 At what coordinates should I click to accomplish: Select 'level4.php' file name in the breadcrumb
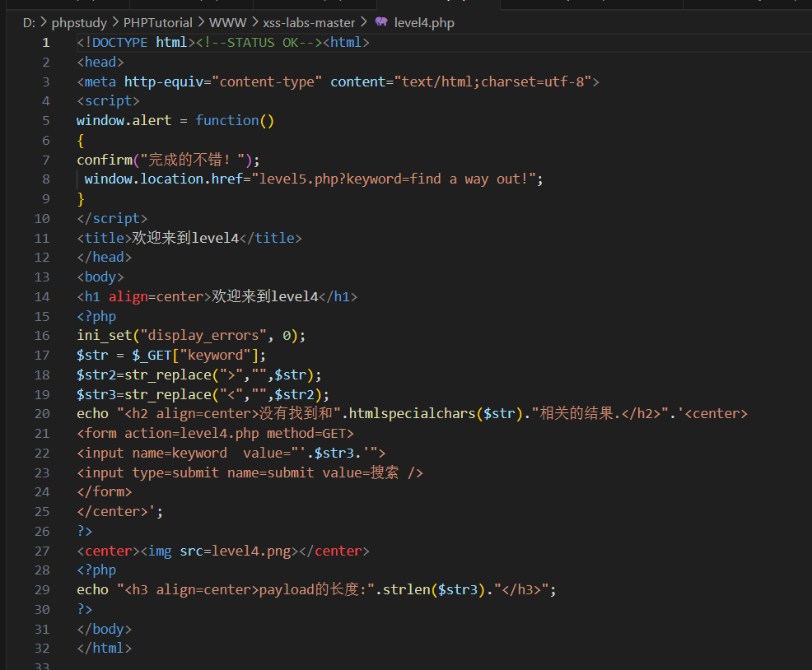click(x=424, y=23)
